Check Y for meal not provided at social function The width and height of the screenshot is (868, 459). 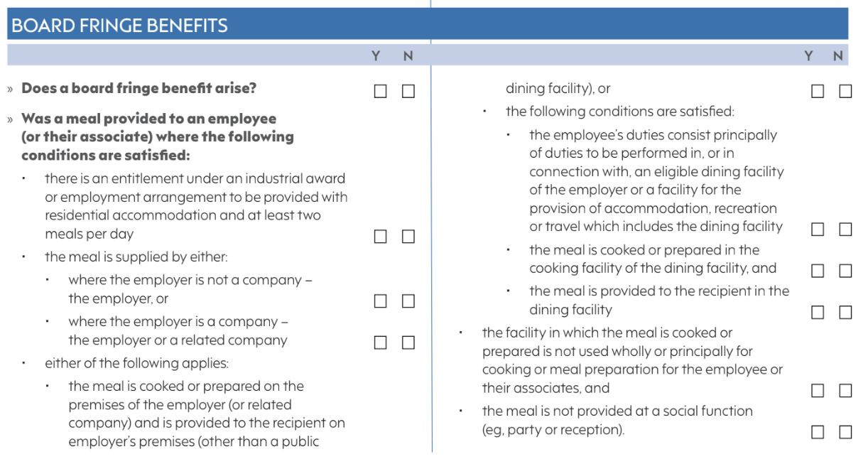[818, 432]
